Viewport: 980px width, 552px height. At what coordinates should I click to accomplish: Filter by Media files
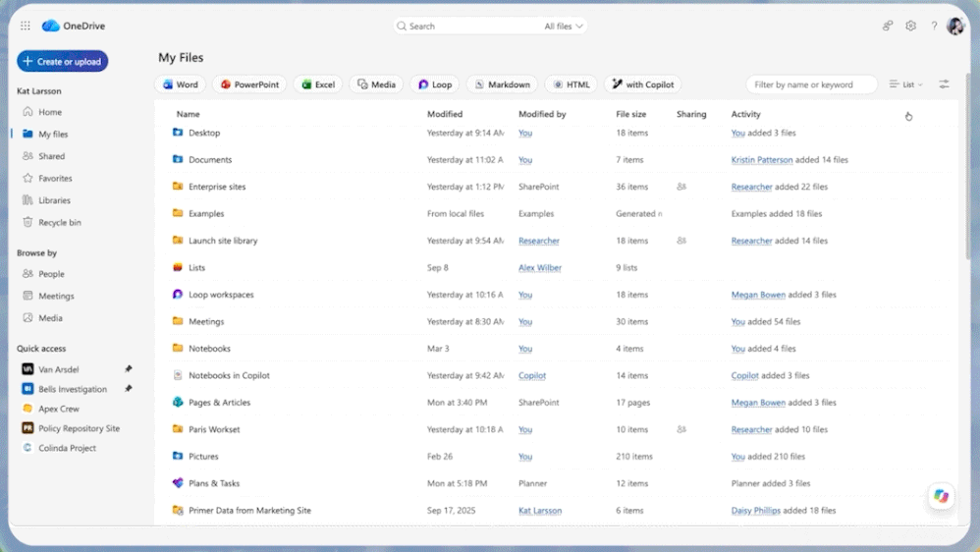[x=376, y=84]
